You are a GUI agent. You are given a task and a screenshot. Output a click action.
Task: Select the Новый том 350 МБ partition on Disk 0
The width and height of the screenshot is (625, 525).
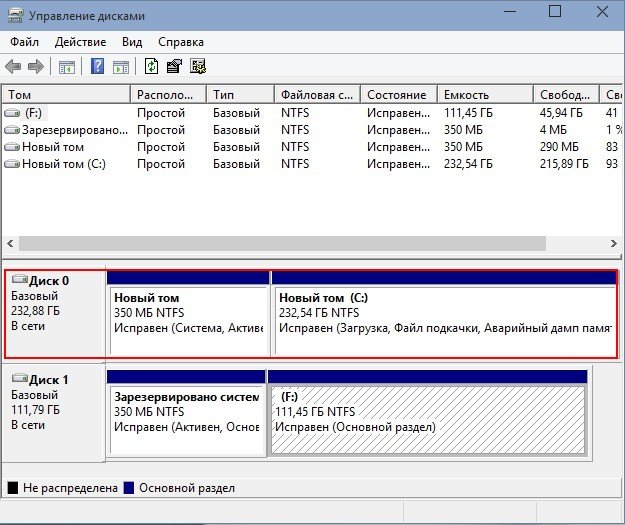(x=188, y=314)
